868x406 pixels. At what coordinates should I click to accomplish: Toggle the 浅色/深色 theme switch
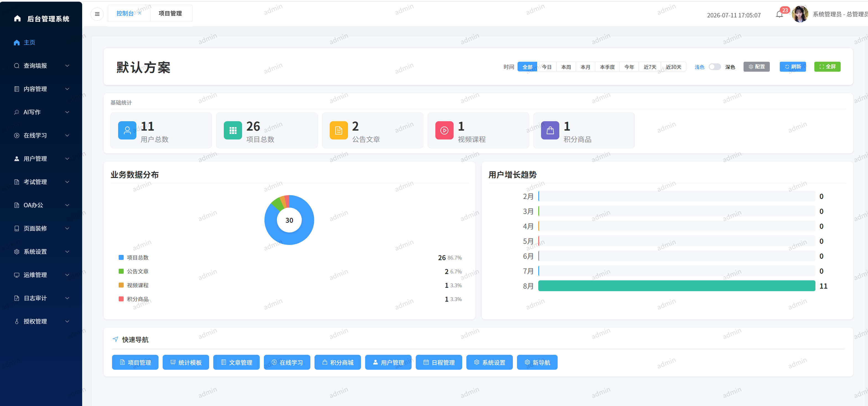coord(714,67)
